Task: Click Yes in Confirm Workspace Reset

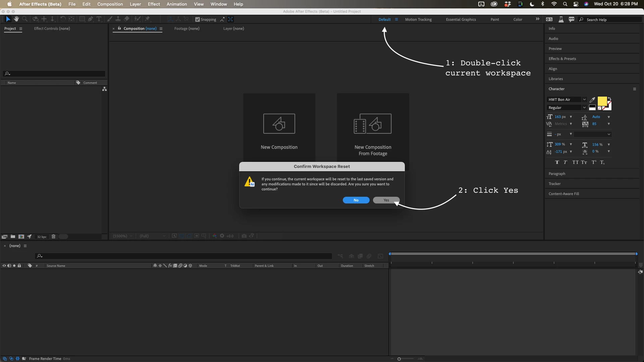Action: [386, 200]
